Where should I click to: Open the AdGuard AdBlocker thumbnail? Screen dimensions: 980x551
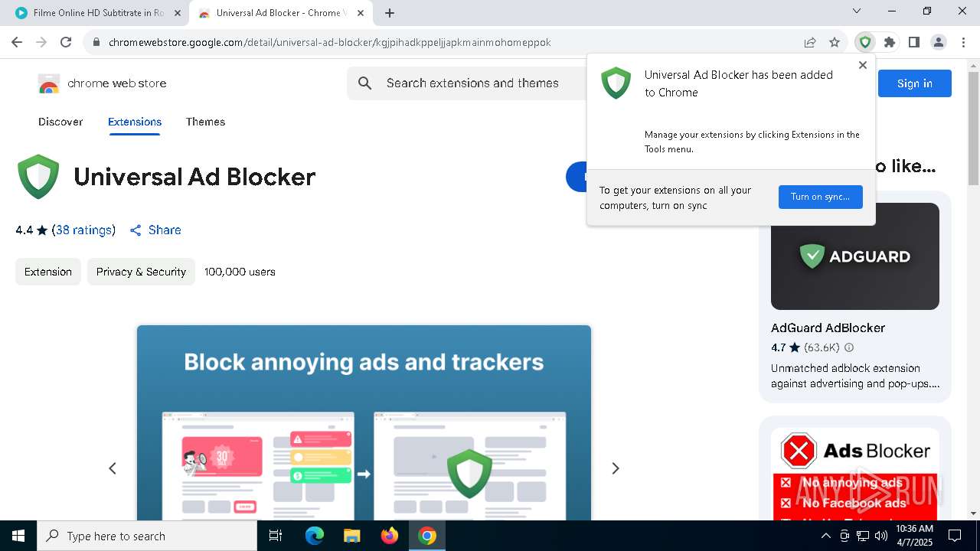click(x=855, y=256)
